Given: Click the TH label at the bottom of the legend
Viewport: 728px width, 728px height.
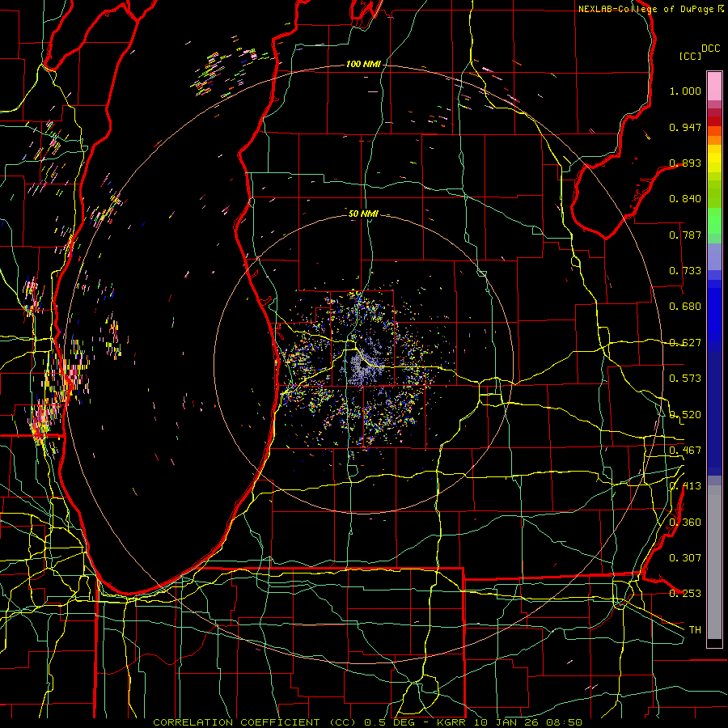Looking at the screenshot, I should point(695,630).
